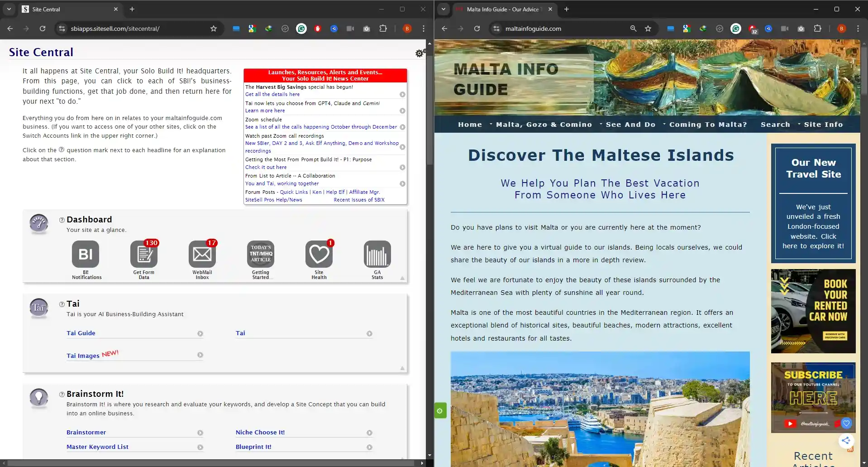868x467 pixels.
Task: Open the WebMail Inbox icon
Action: [202, 255]
